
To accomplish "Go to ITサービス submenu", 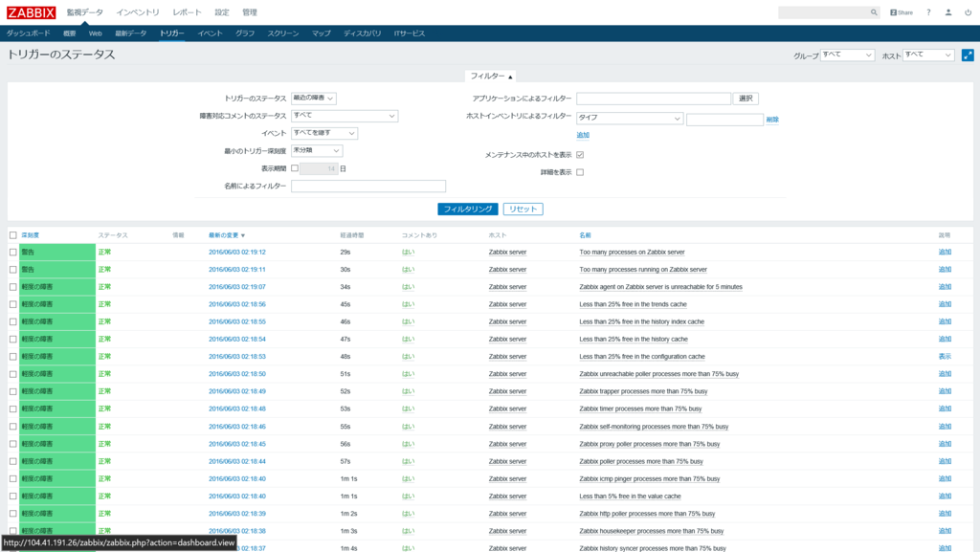I will coord(410,33).
